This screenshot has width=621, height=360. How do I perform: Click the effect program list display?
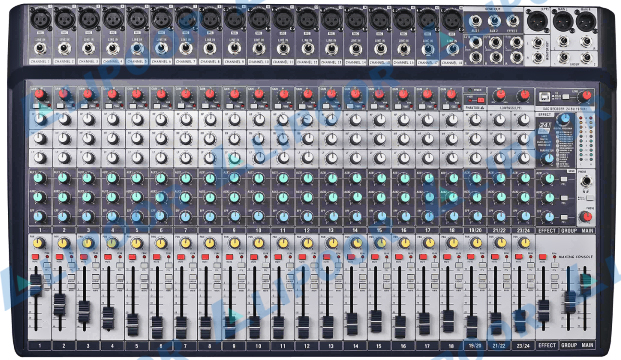tap(564, 148)
